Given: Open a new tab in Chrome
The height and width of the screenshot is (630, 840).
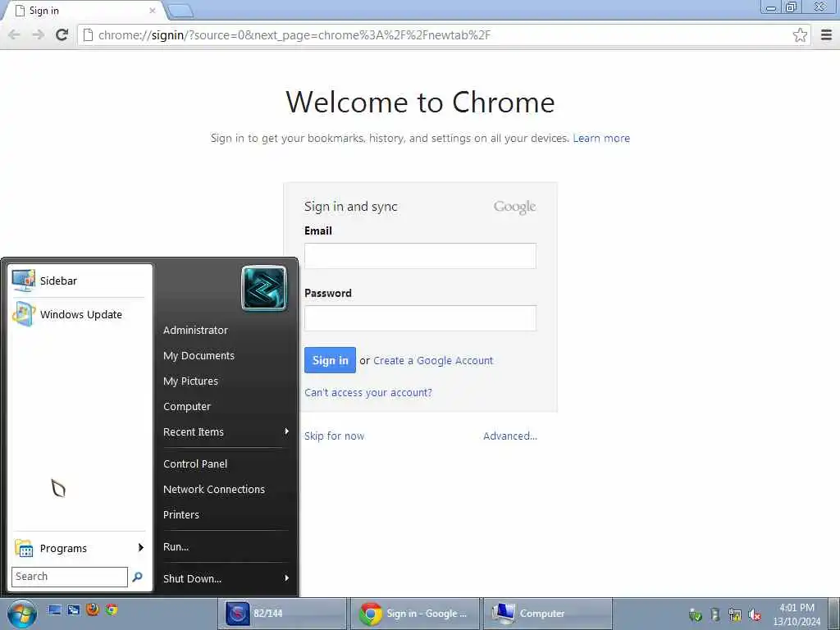Looking at the screenshot, I should coord(180,11).
